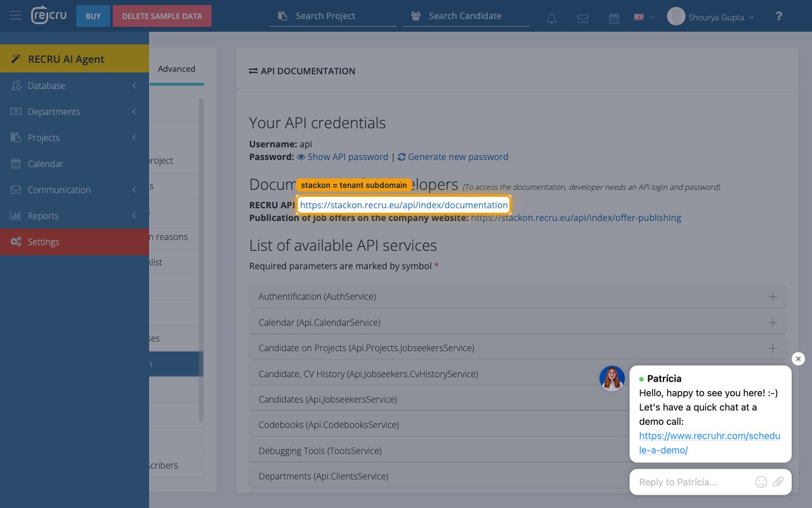Expand Reports submenu chevron
Viewport: 812px width, 508px height.
click(134, 216)
